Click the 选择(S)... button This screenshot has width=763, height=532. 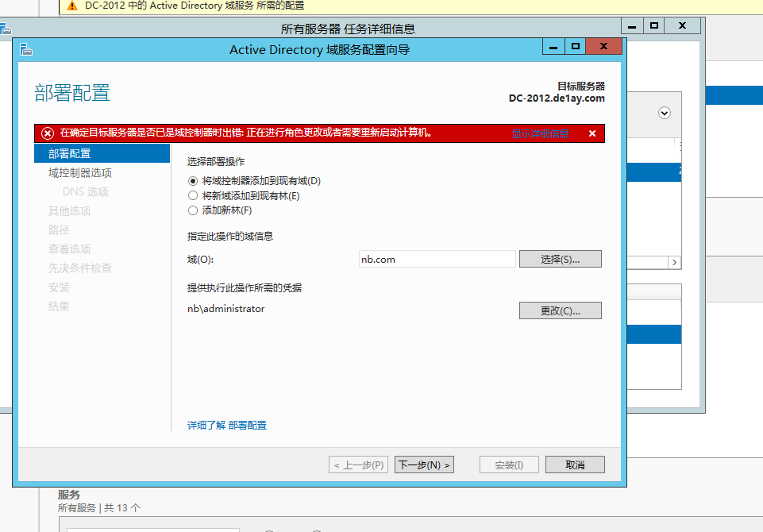tap(560, 259)
